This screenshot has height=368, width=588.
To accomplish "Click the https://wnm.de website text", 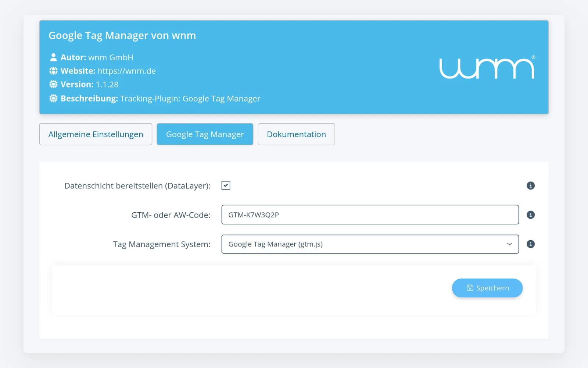I will (127, 71).
